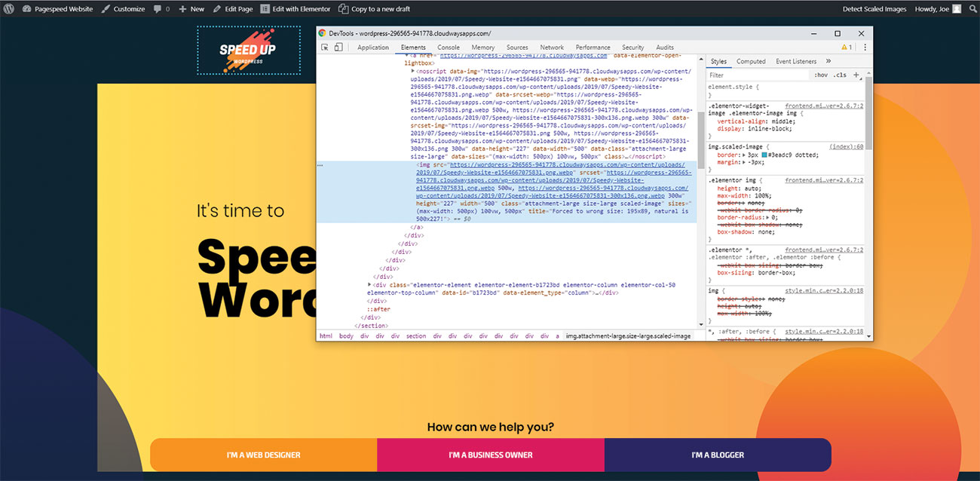Toggle the :hov element state panel

click(821, 75)
